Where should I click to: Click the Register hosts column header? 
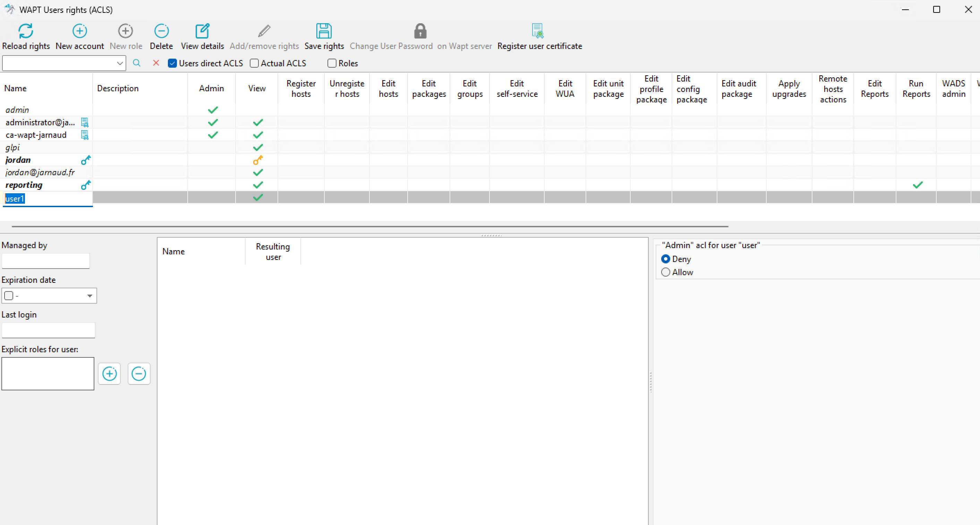click(301, 88)
